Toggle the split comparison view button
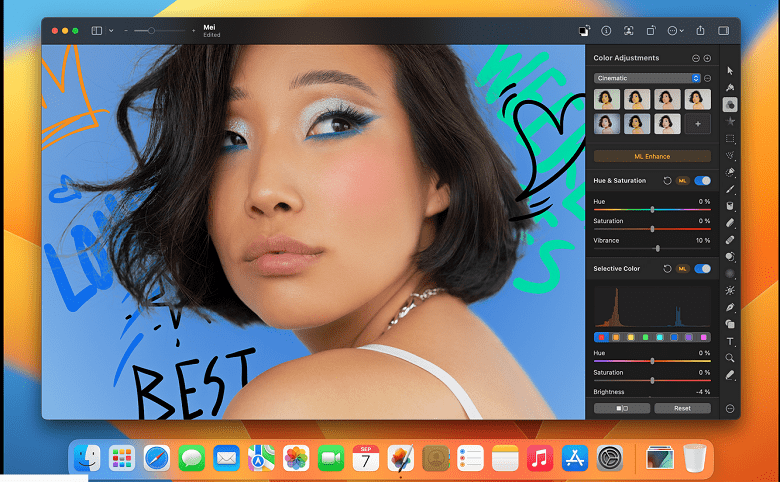The height and width of the screenshot is (482, 780). [x=622, y=408]
